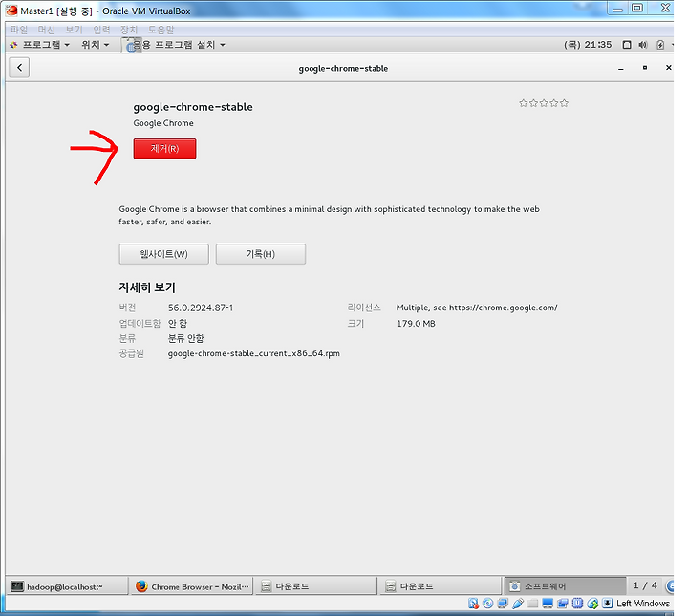
Task: Maximize the software window with square button
Action: [645, 68]
